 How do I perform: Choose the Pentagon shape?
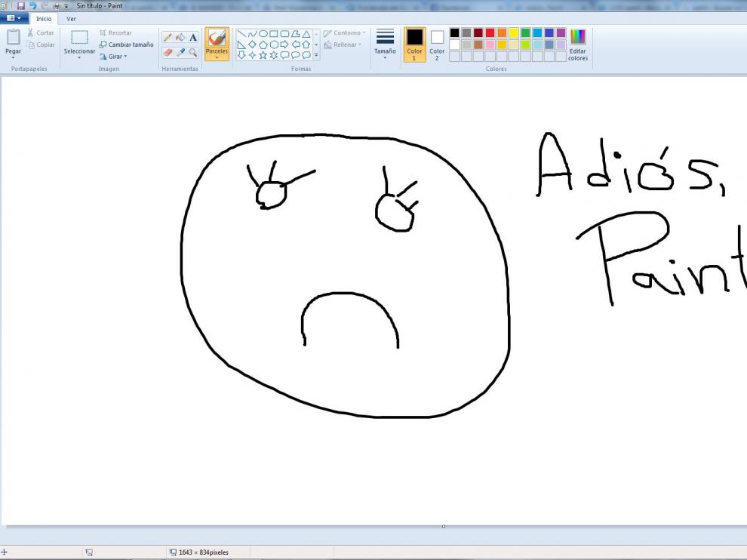(263, 45)
